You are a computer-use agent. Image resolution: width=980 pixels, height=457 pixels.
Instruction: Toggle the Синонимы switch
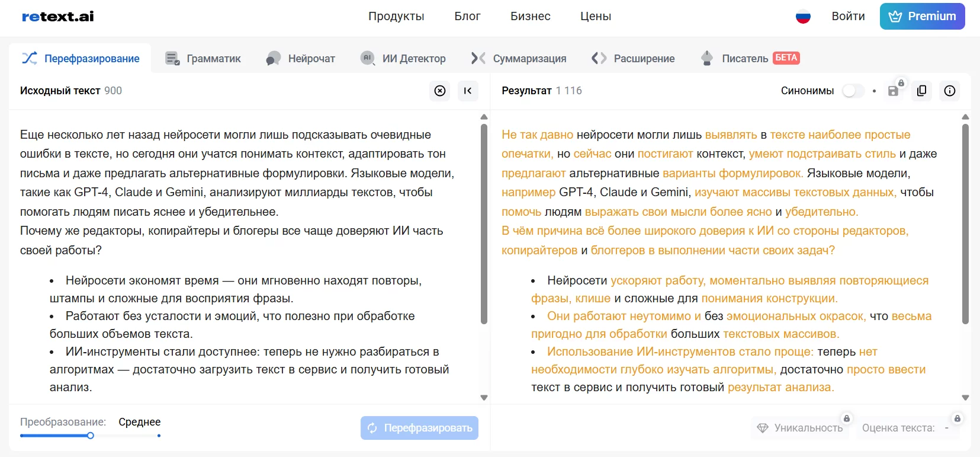(853, 91)
